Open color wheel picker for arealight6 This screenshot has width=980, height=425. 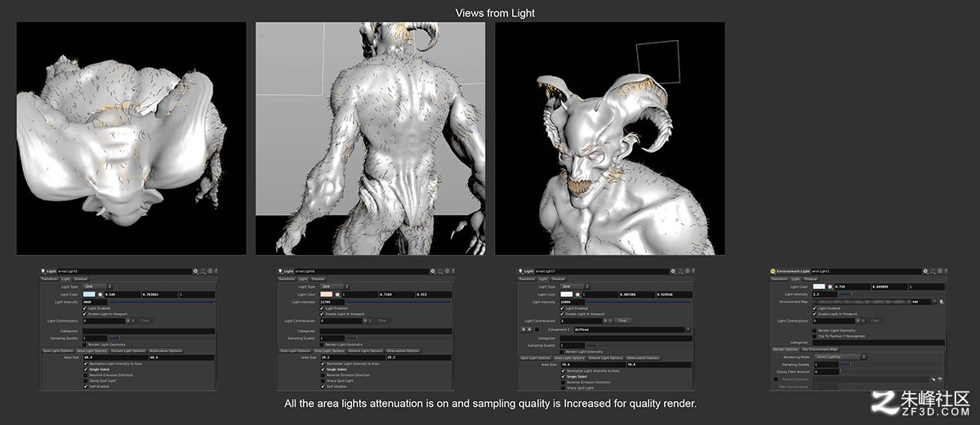click(337, 294)
